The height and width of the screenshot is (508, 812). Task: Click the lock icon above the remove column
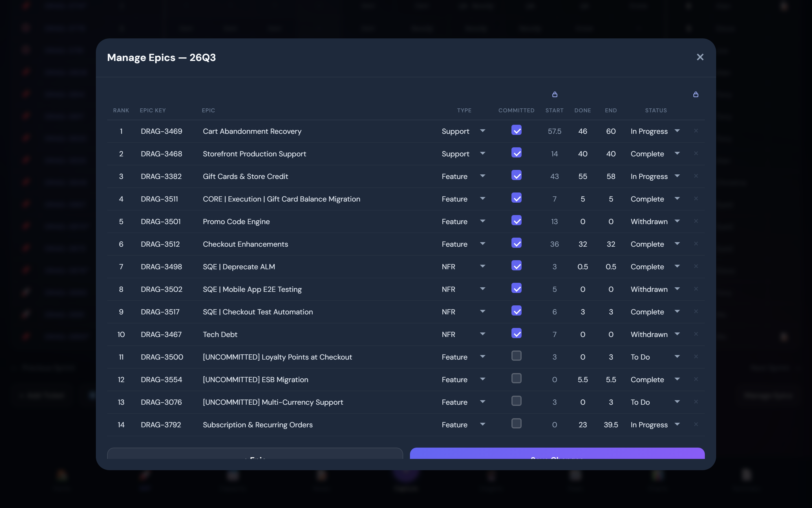pos(696,95)
